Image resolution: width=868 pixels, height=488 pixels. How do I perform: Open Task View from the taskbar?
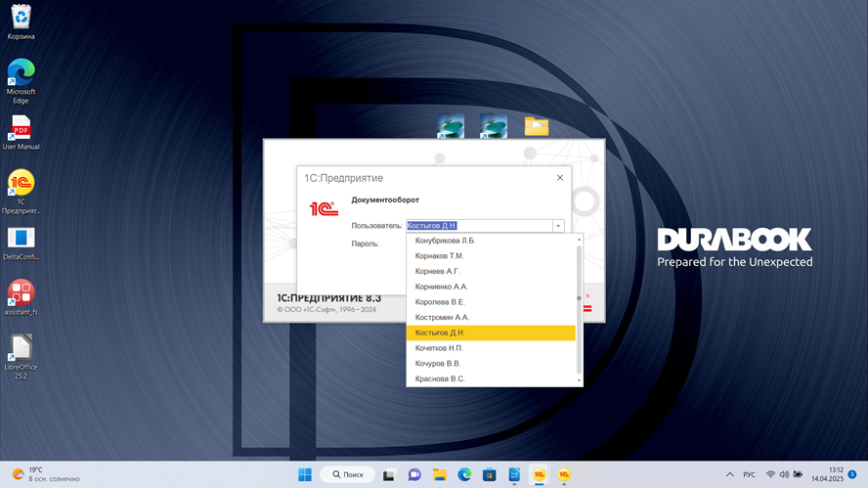389,474
